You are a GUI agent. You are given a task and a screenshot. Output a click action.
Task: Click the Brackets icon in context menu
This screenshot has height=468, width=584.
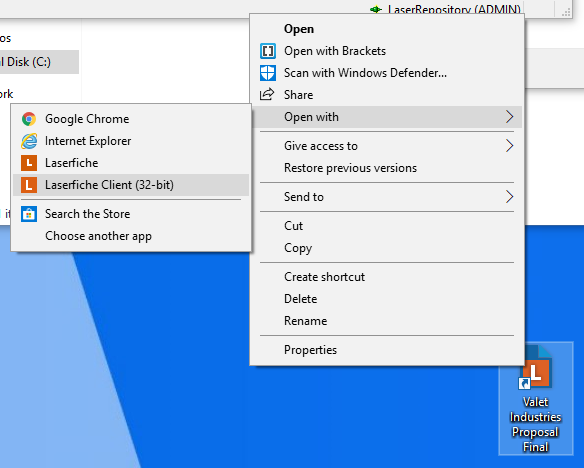click(x=268, y=51)
